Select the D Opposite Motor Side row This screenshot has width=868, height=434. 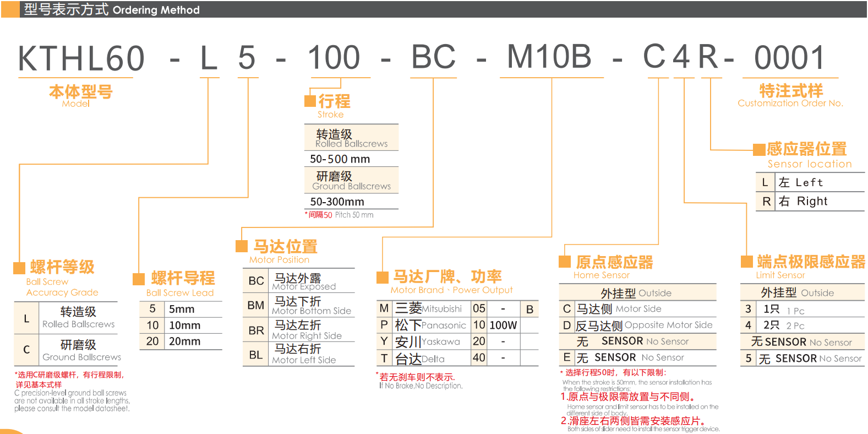point(637,325)
